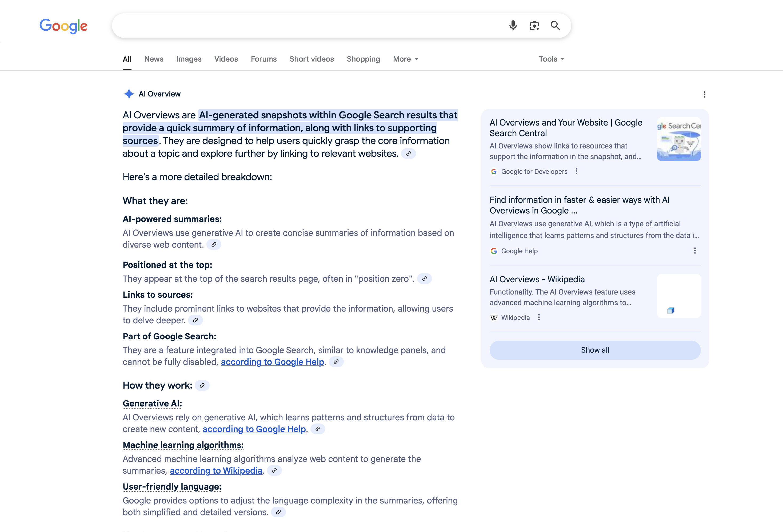Screen dimensions: 783x532
Task: Switch to the Images tab
Action: pos(189,59)
